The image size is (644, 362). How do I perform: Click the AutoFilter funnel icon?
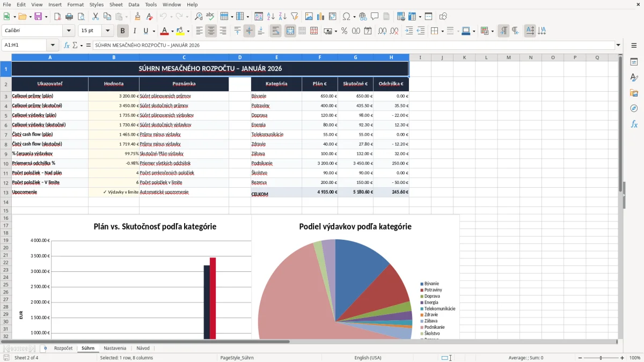(295, 17)
